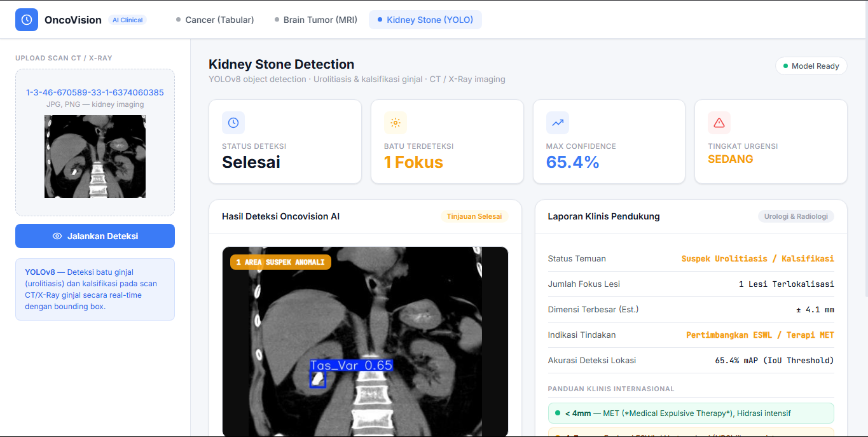Click the uploaded CT scan thumbnail preview
The height and width of the screenshot is (437, 868).
[x=95, y=156]
